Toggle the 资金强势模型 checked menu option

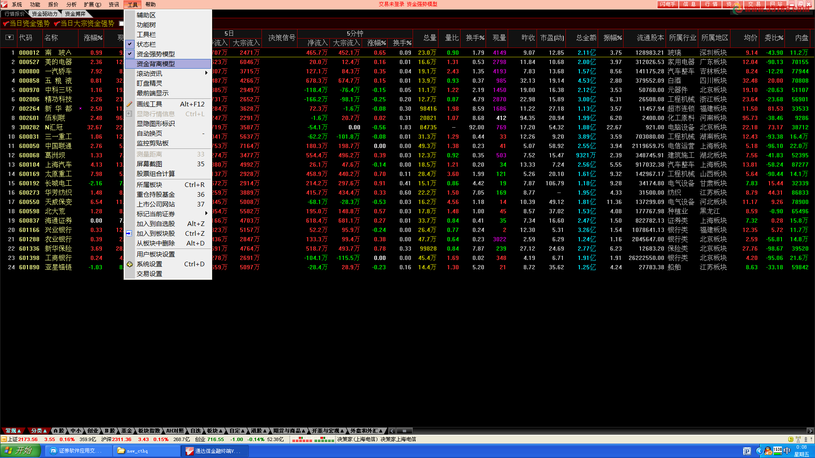coord(155,54)
